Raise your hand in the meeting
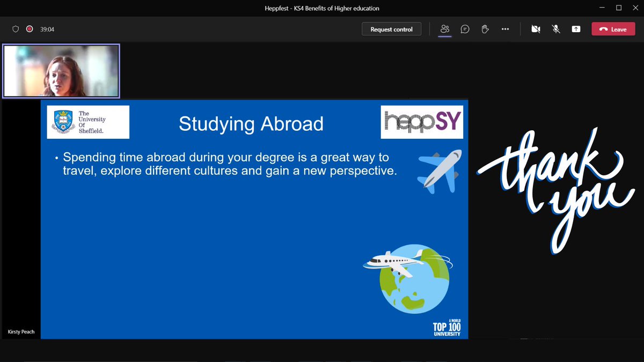Viewport: 644px width, 362px height. pyautogui.click(x=485, y=29)
